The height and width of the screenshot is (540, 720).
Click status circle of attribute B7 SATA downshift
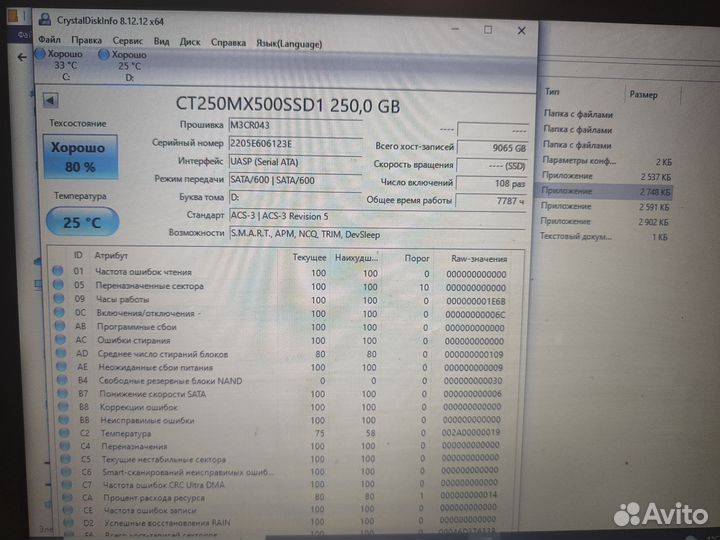click(x=63, y=394)
